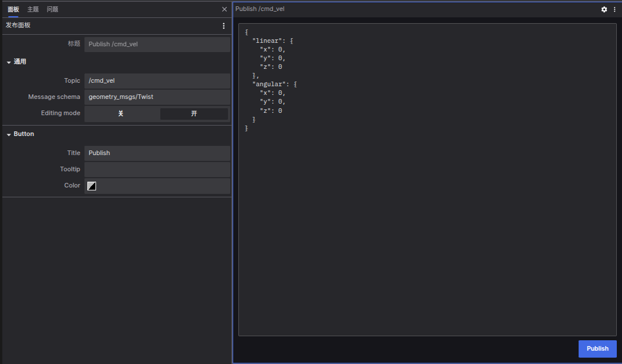Image resolution: width=622 pixels, height=364 pixels.
Task: Click the Message schema label
Action: point(54,97)
